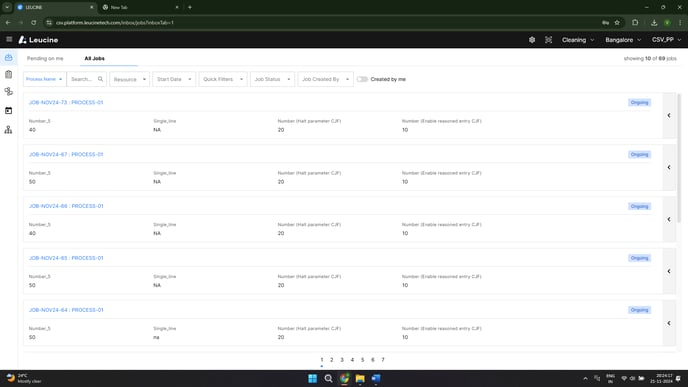Open the calendar scheduler icon in sidebar
Viewport: 688px width, 387px height.
point(8,111)
